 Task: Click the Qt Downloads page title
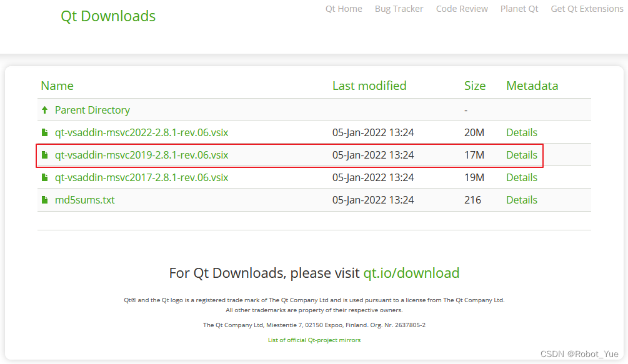click(108, 16)
